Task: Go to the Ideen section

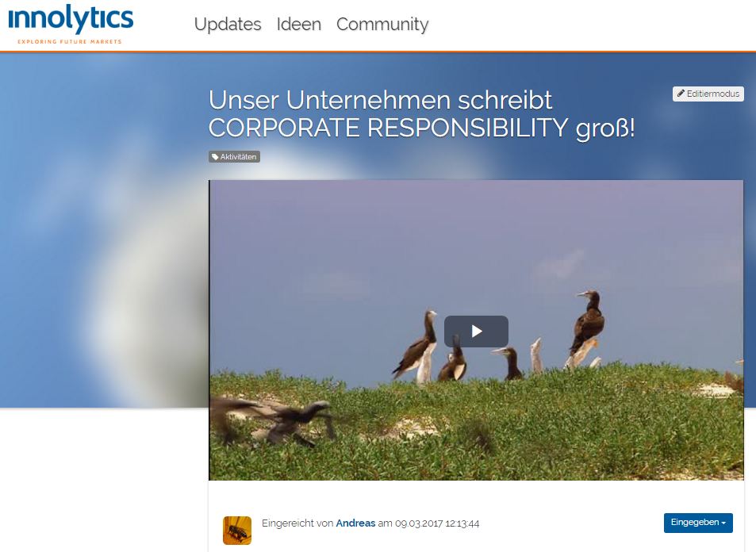Action: pos(299,24)
